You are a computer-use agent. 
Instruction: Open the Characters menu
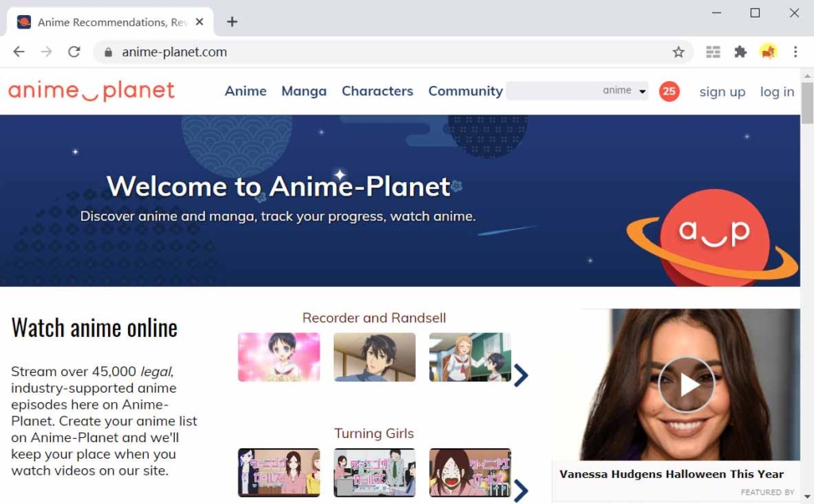point(378,91)
